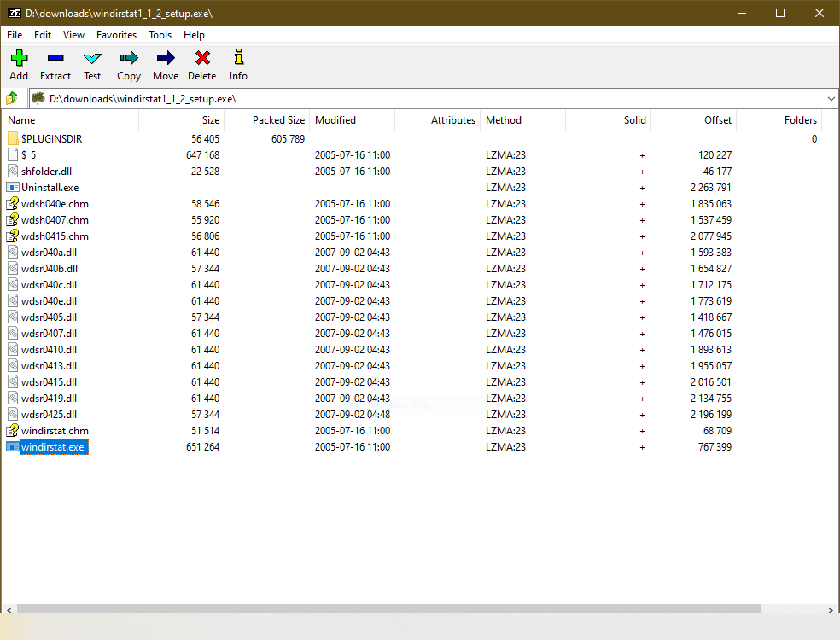Click the scrollbar left arrow
Viewport: 840px width, 640px height.
(x=9, y=609)
